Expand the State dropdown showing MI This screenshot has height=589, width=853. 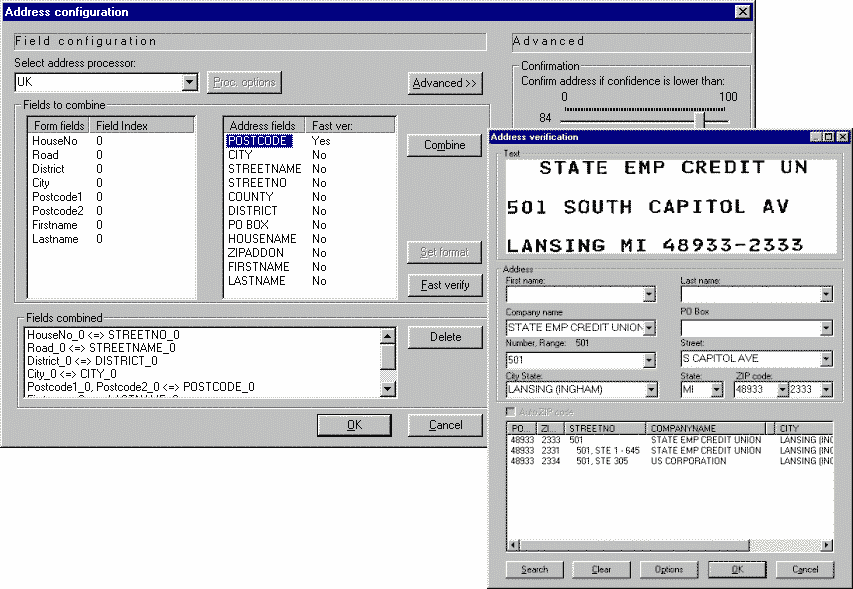coord(717,390)
